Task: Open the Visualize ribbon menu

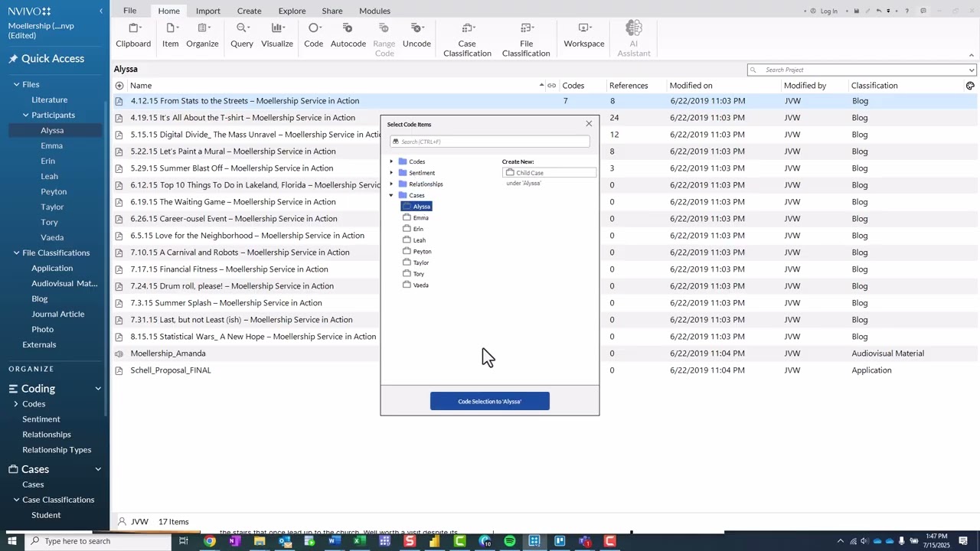Action: click(x=277, y=36)
